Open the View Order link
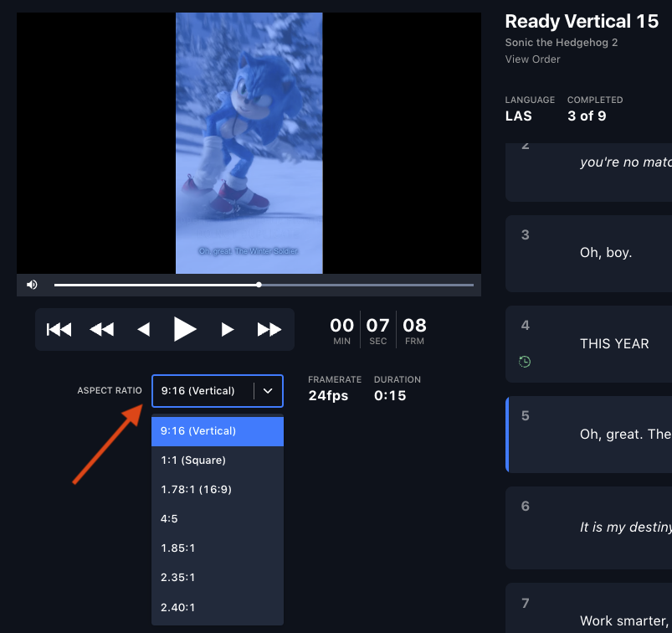This screenshot has height=633, width=672. click(532, 59)
